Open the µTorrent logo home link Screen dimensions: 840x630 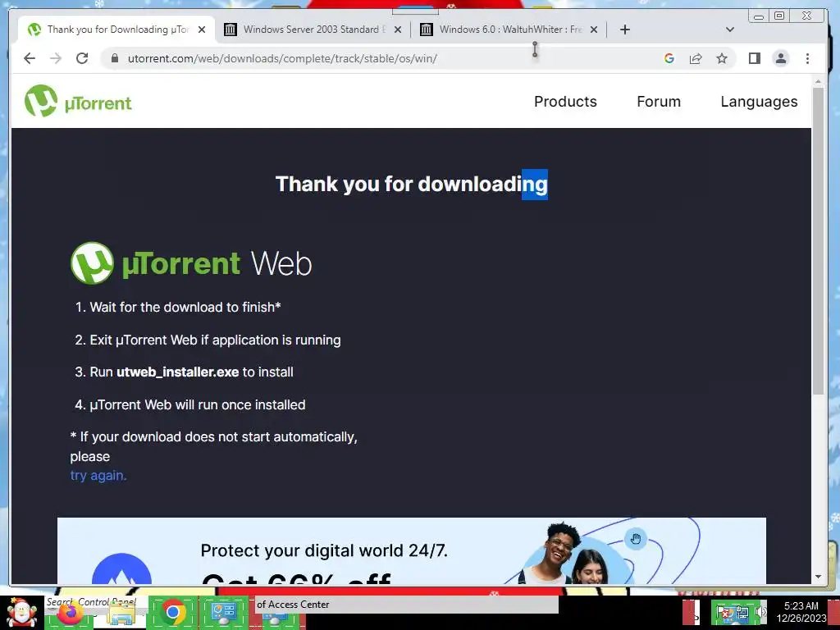78,101
